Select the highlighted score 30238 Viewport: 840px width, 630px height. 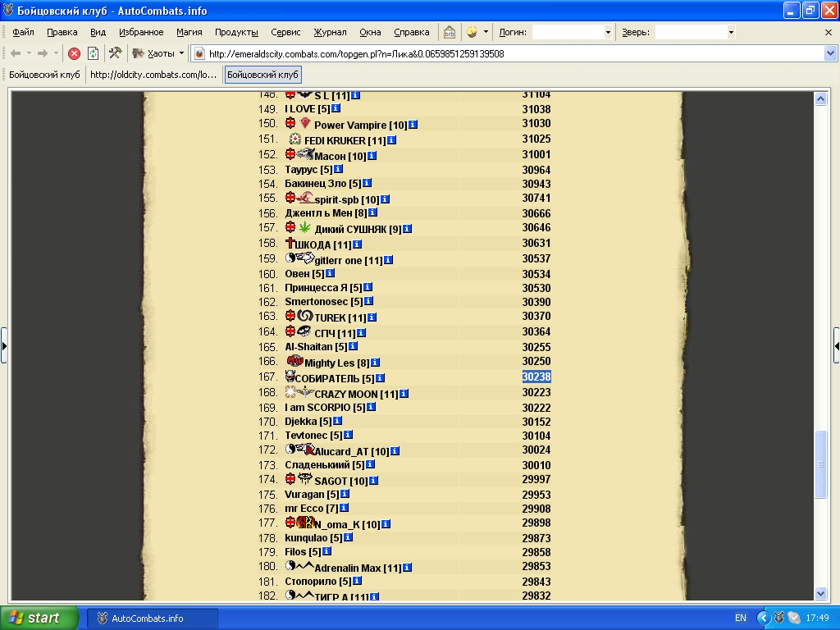click(x=536, y=377)
